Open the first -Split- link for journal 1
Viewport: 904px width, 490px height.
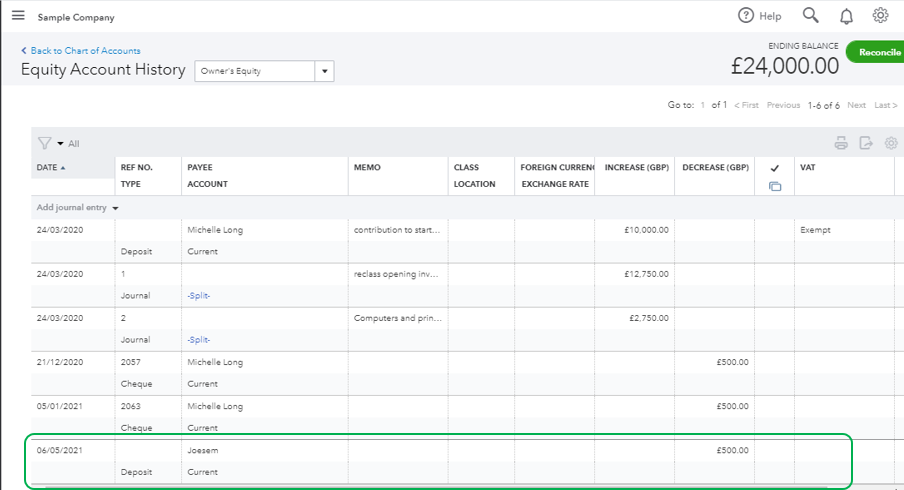pos(198,296)
